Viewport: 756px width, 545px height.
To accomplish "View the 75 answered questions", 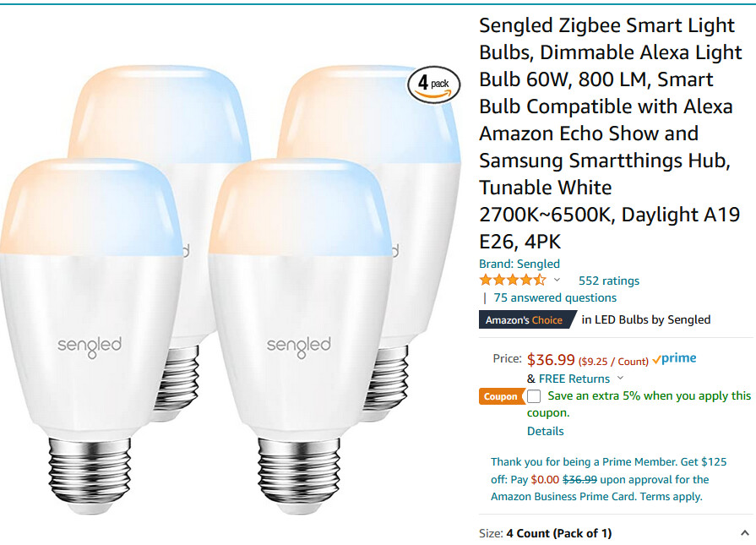I will pos(555,297).
